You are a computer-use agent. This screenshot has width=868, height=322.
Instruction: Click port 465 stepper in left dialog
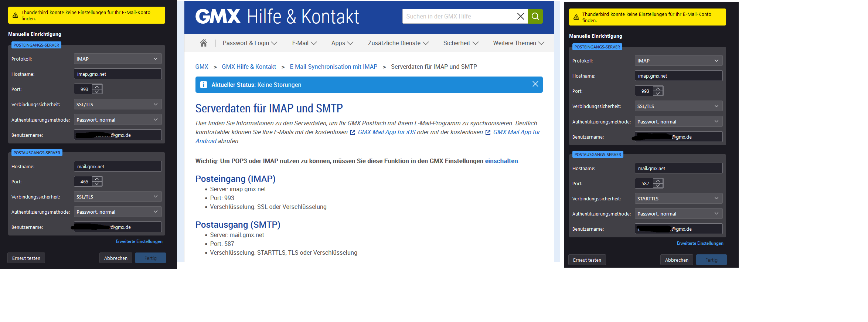click(97, 182)
